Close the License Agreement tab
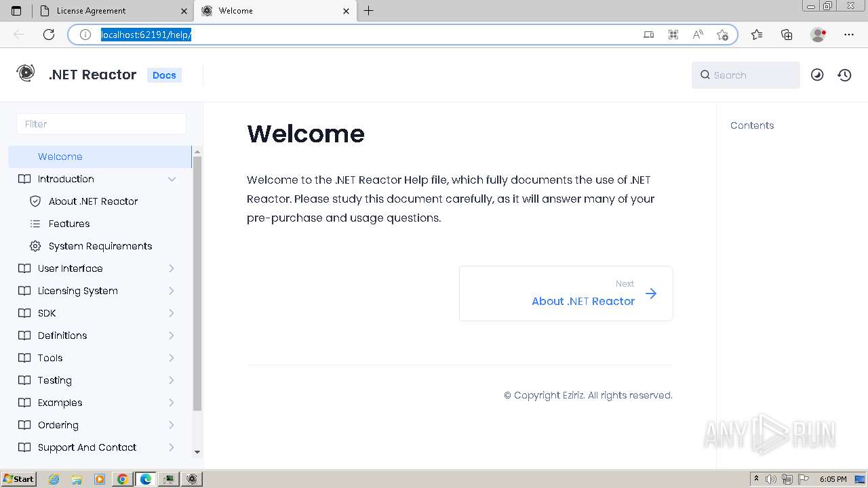Image resolution: width=868 pixels, height=488 pixels. (x=184, y=11)
